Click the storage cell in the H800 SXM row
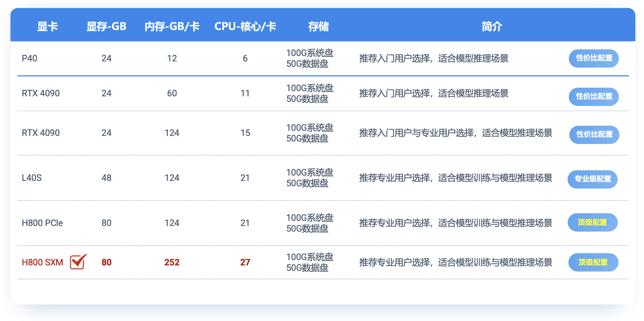Image resolution: width=644 pixels, height=321 pixels. pos(310,263)
